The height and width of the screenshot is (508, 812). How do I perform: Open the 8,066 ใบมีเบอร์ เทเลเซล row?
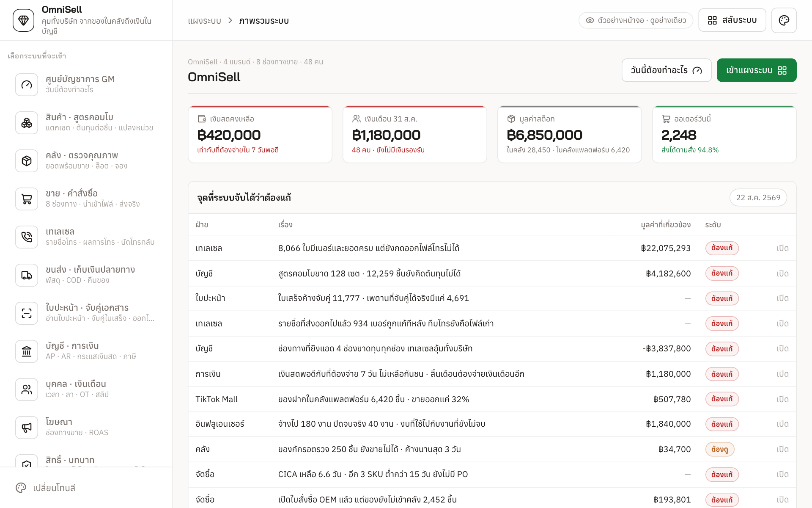(492, 248)
